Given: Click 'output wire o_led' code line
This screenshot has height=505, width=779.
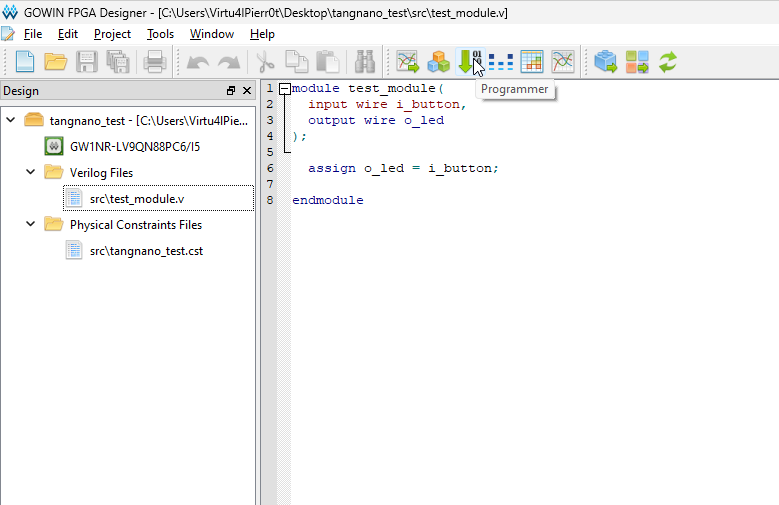Looking at the screenshot, I should [x=376, y=120].
